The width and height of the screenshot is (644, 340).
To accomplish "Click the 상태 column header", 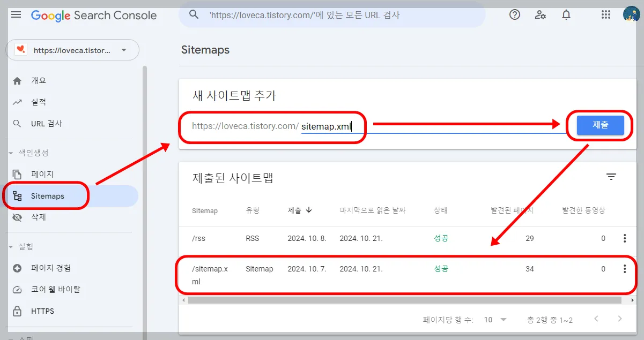I will coord(441,210).
